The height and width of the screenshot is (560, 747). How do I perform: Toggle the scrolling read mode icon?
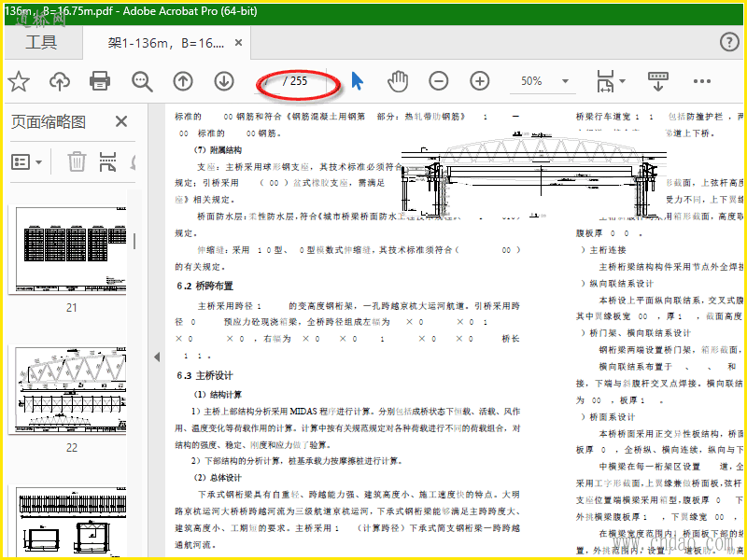(658, 81)
